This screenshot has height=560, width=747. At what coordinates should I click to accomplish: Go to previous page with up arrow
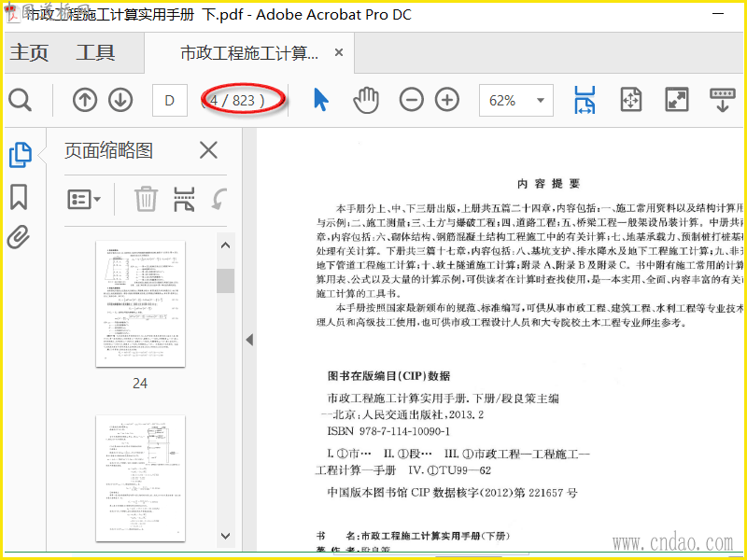click(85, 101)
